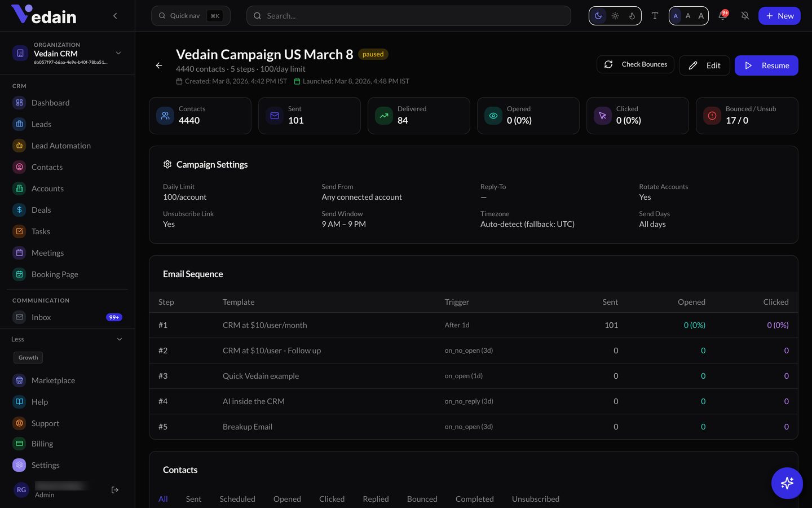812x508 pixels.
Task: Open the Dashboard sidebar icon
Action: tap(19, 103)
